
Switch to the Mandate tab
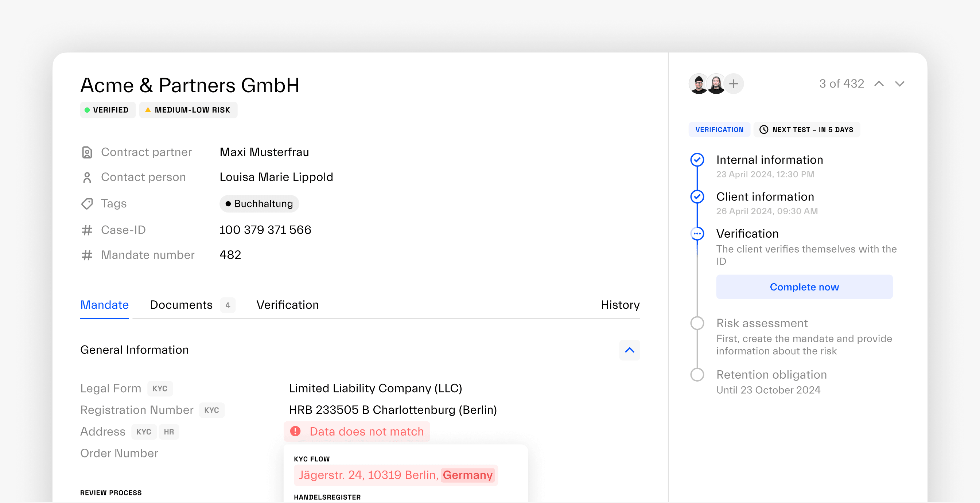(105, 305)
